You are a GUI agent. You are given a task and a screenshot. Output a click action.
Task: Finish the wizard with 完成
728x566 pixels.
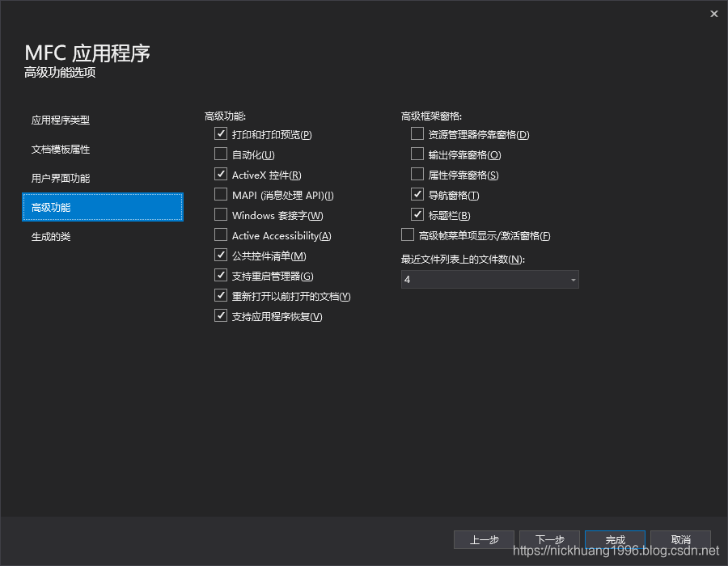pyautogui.click(x=616, y=539)
